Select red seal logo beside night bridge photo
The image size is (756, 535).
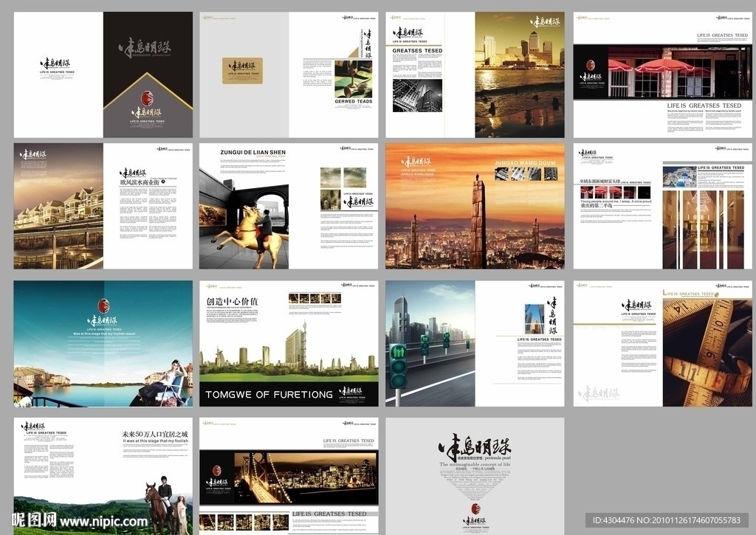[x=216, y=470]
